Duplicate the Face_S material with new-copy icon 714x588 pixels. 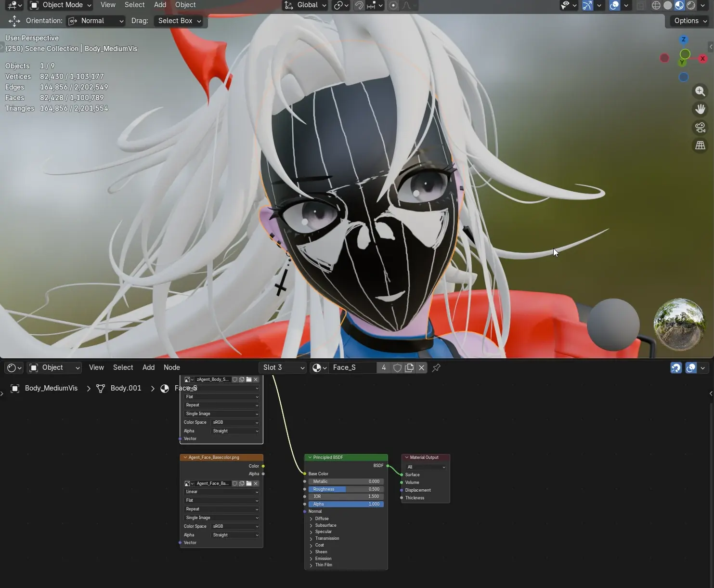pos(409,367)
